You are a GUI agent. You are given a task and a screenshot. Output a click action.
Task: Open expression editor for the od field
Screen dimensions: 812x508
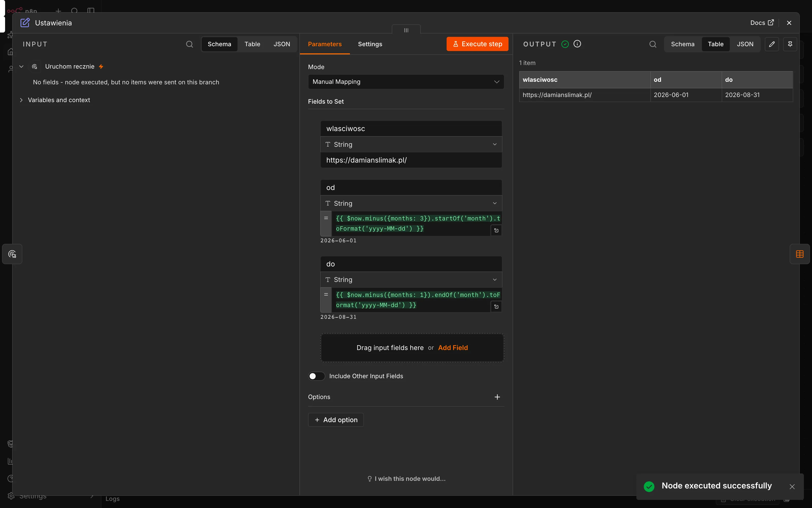(x=496, y=230)
